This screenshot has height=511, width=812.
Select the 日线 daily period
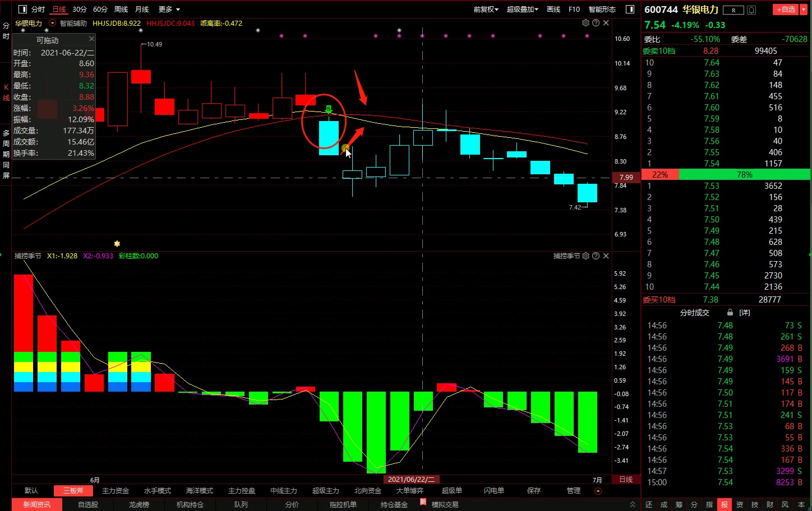59,10
